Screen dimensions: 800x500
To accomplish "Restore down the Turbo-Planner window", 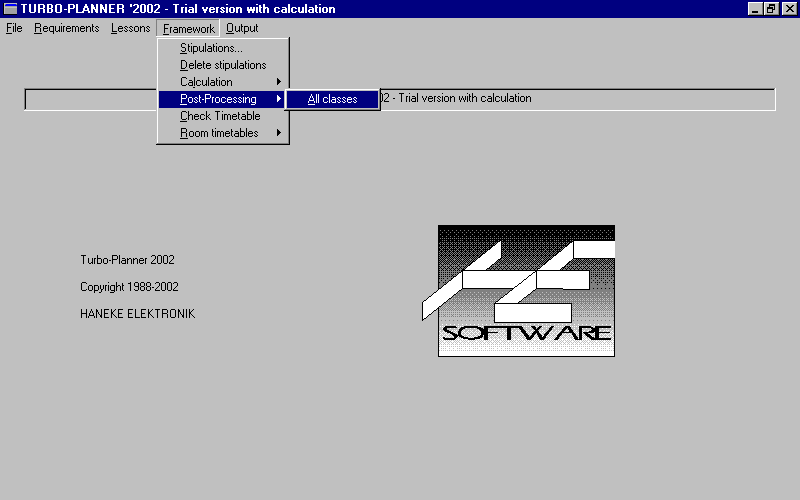I will click(x=771, y=9).
